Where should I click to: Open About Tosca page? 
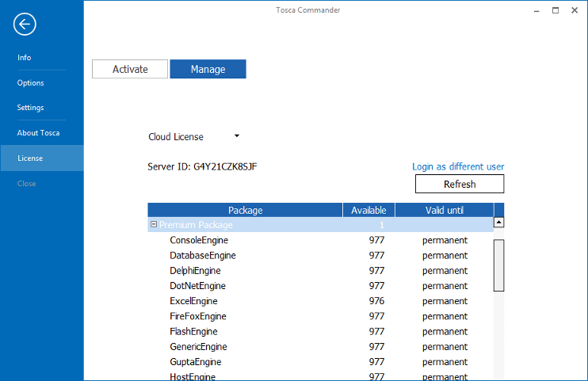pyautogui.click(x=39, y=133)
